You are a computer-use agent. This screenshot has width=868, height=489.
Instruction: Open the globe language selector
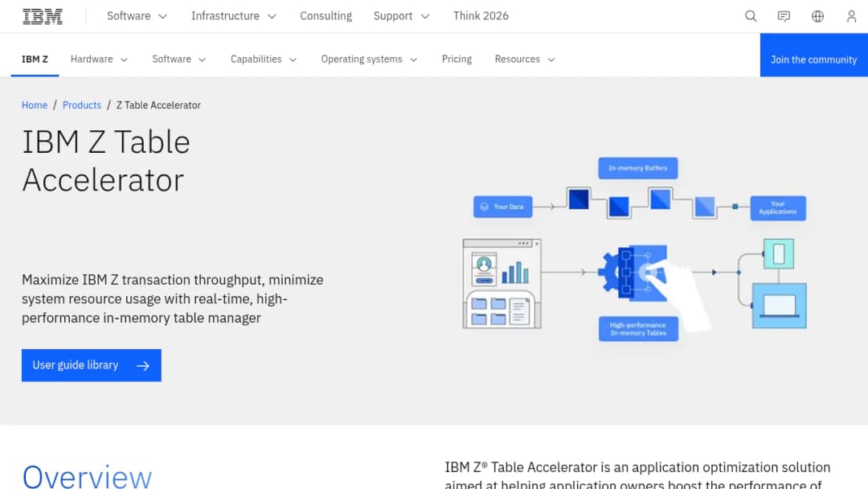(x=817, y=16)
